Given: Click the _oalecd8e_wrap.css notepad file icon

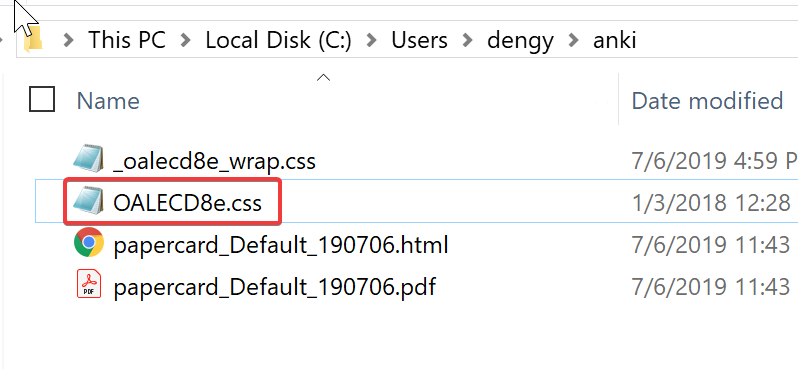Looking at the screenshot, I should coord(89,160).
